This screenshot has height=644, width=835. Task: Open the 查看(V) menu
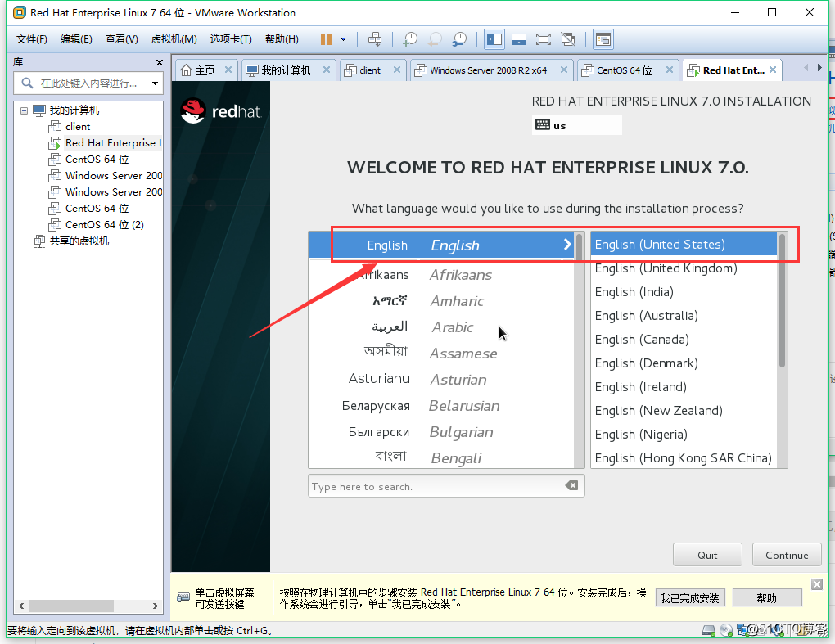coord(121,38)
